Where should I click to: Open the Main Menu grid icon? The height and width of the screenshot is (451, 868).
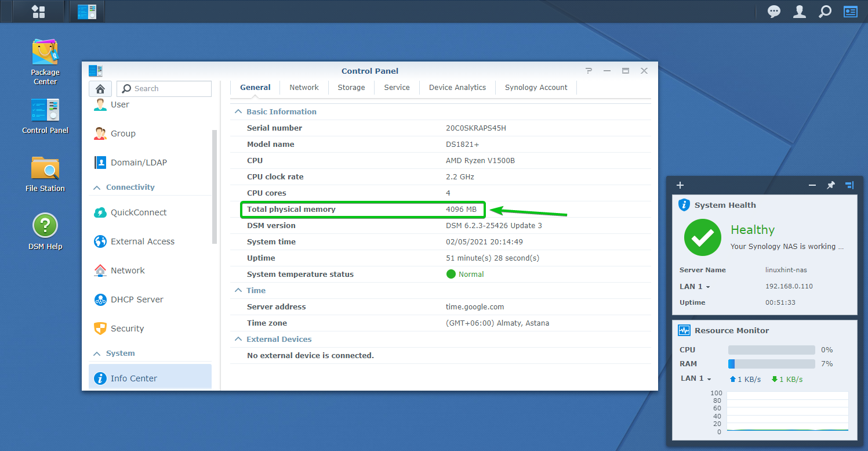[38, 12]
